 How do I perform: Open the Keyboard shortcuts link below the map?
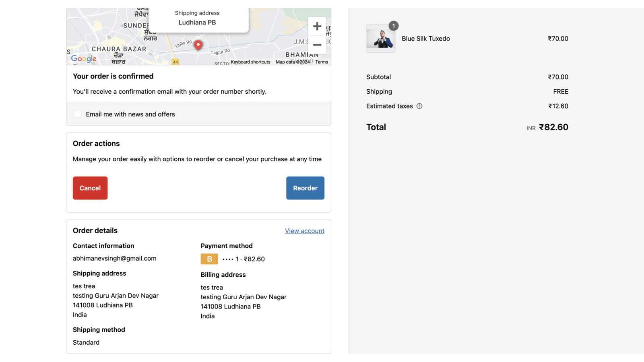[250, 62]
